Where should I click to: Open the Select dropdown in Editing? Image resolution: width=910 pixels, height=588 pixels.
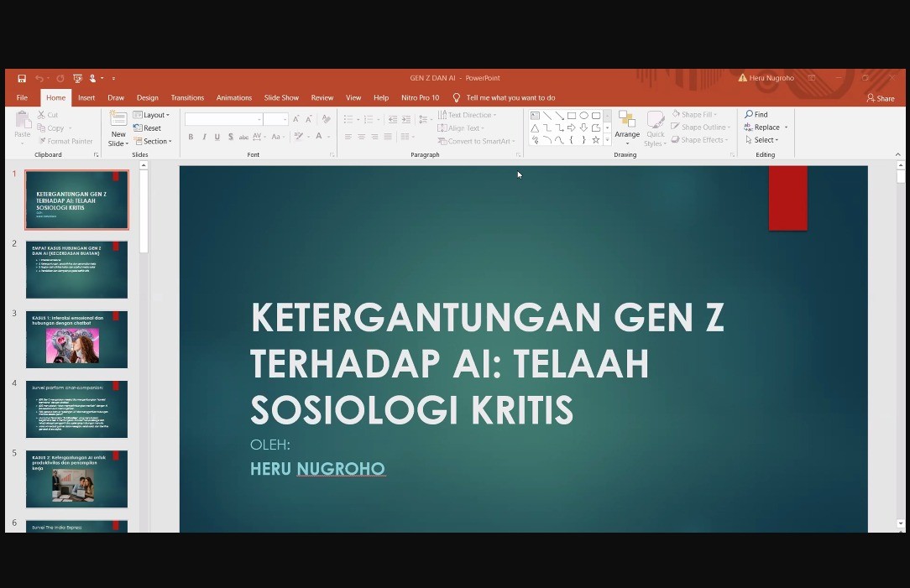[x=762, y=140]
